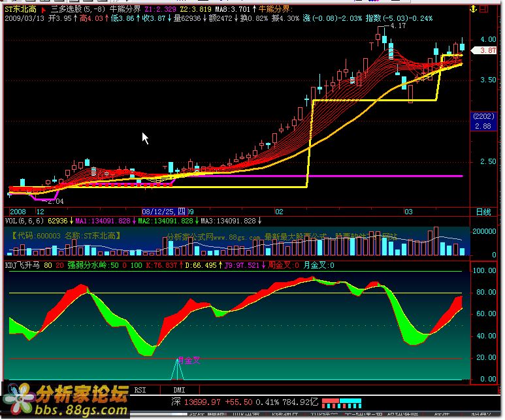
Task: Click the KDJ飞升马 indicator title
Action: 22,266
